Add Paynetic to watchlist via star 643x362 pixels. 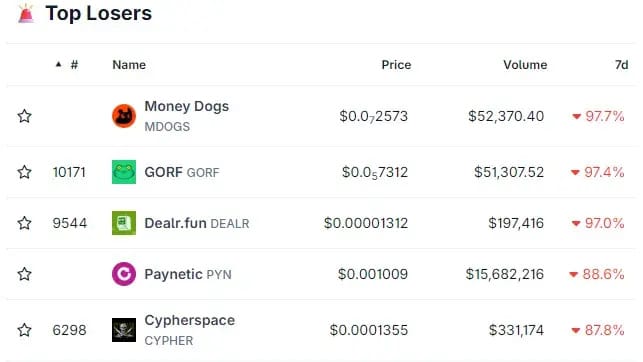25,274
